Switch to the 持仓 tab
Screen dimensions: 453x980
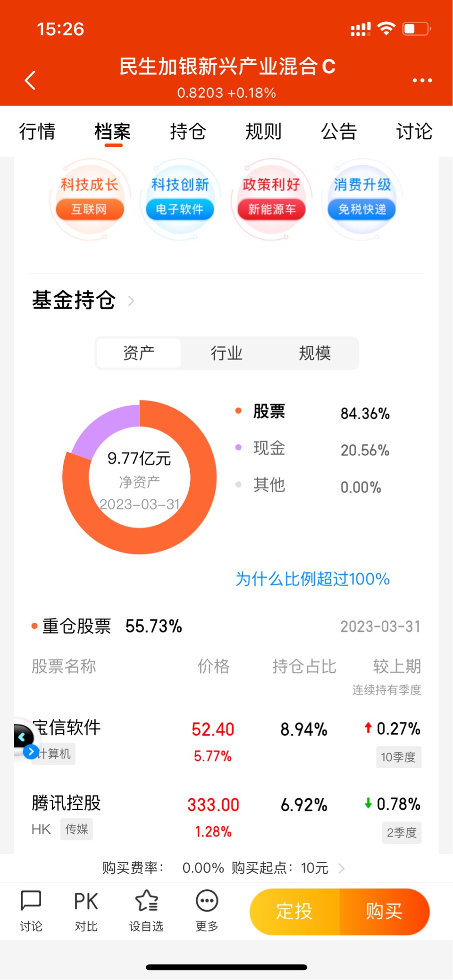pos(188,131)
